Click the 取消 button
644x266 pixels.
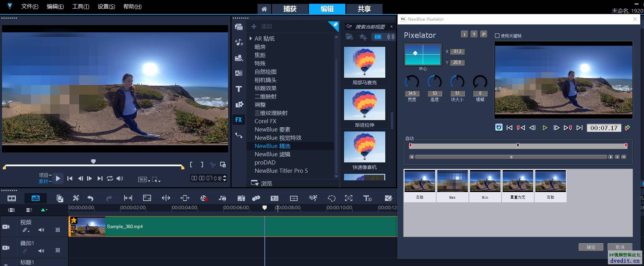coord(620,247)
